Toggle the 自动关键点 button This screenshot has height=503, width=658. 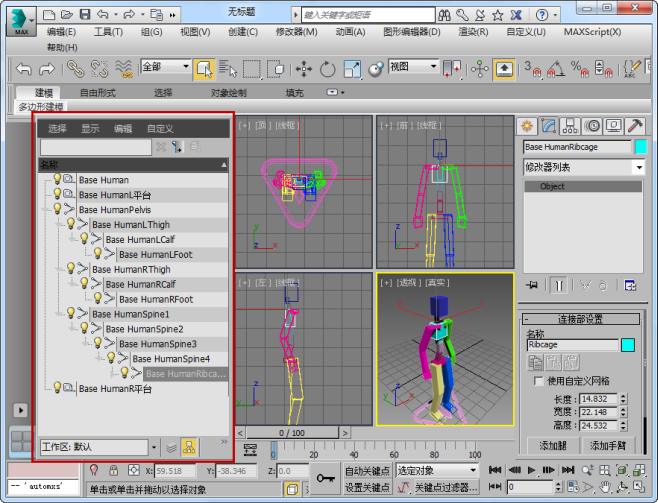pos(368,471)
